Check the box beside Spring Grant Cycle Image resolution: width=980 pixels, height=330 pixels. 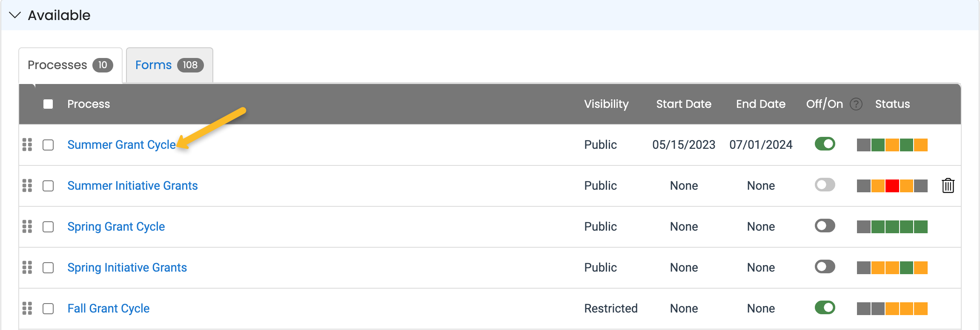(x=47, y=227)
